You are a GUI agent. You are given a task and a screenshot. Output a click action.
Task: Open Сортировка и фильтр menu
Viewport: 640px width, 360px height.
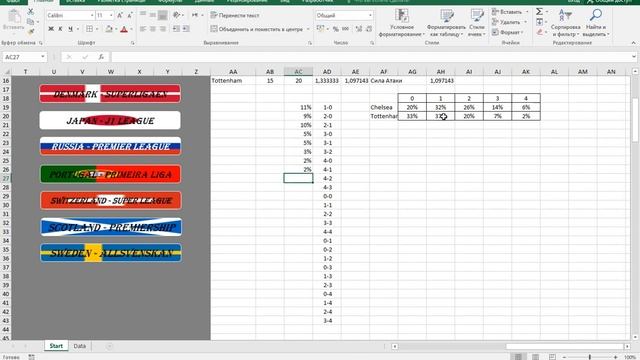565,23
